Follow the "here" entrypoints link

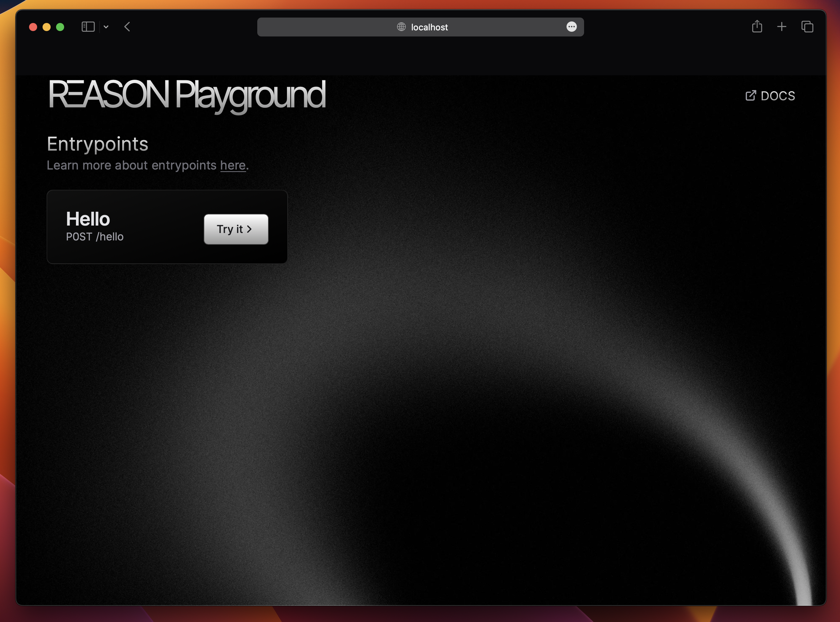233,165
